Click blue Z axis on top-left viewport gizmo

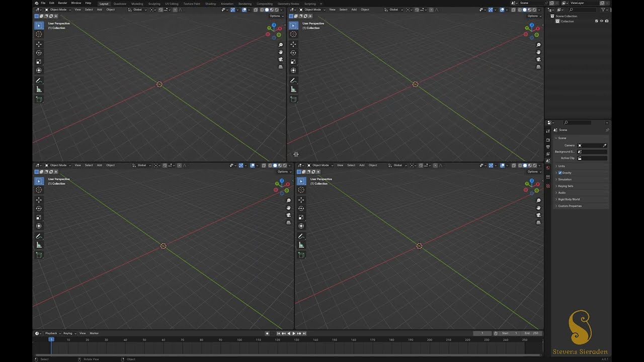[x=274, y=25]
